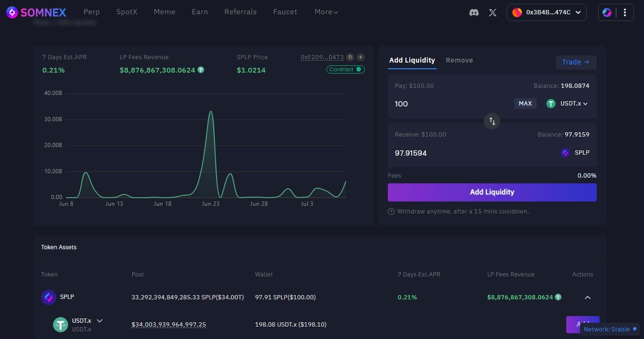The image size is (644, 339).
Task: Swap pay and receive tokens arrow icon
Action: (x=492, y=121)
